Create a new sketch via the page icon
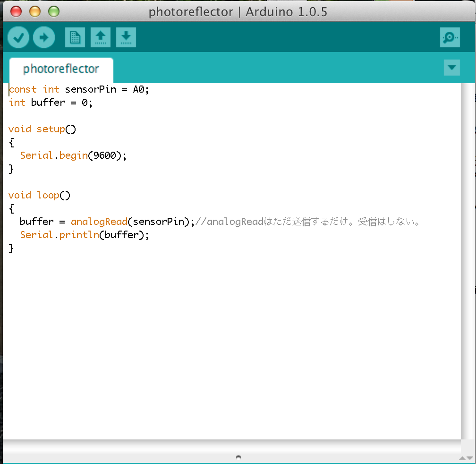 pyautogui.click(x=75, y=38)
